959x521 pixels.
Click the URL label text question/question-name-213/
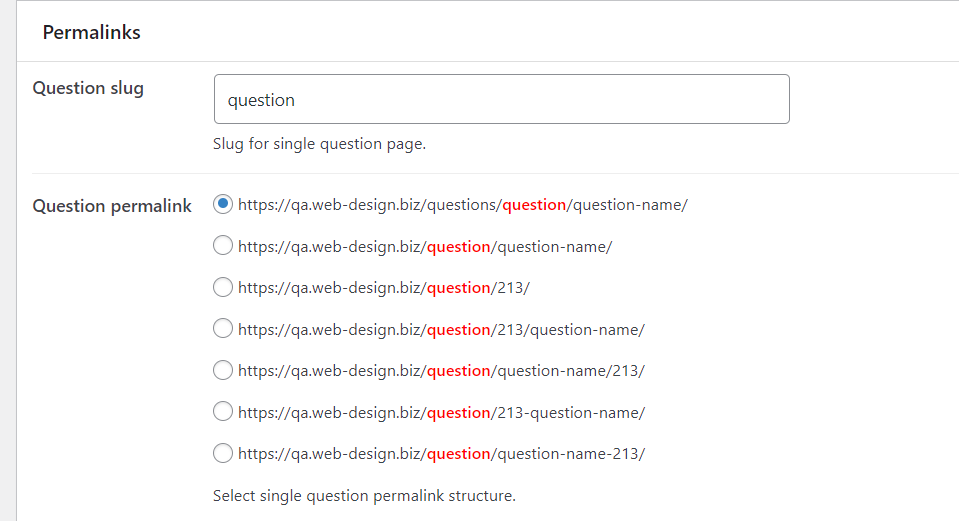pyautogui.click(x=441, y=454)
